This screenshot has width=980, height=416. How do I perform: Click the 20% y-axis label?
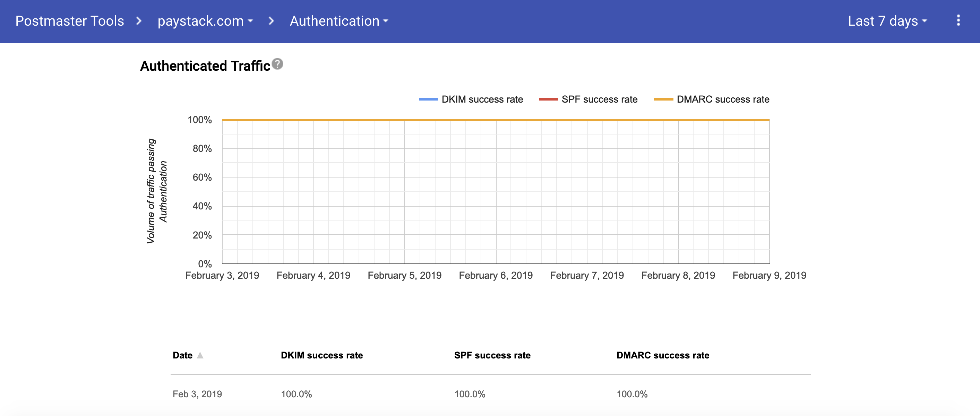tap(202, 235)
